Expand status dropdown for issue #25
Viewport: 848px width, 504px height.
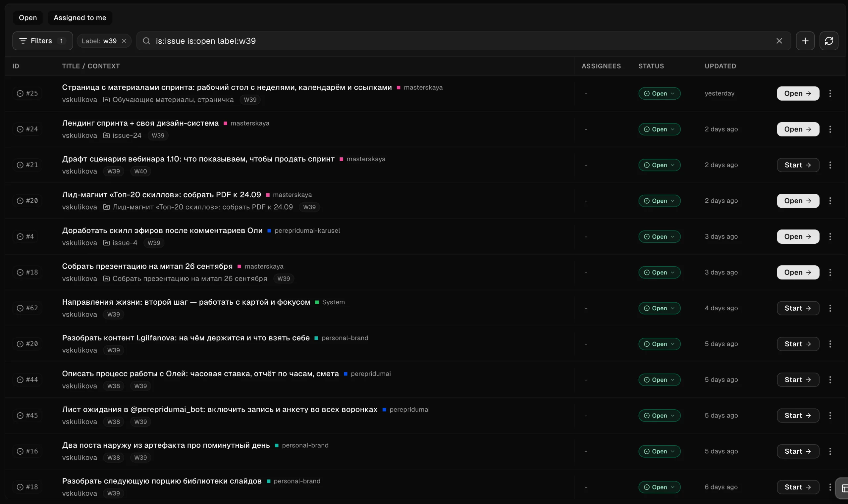tap(659, 93)
